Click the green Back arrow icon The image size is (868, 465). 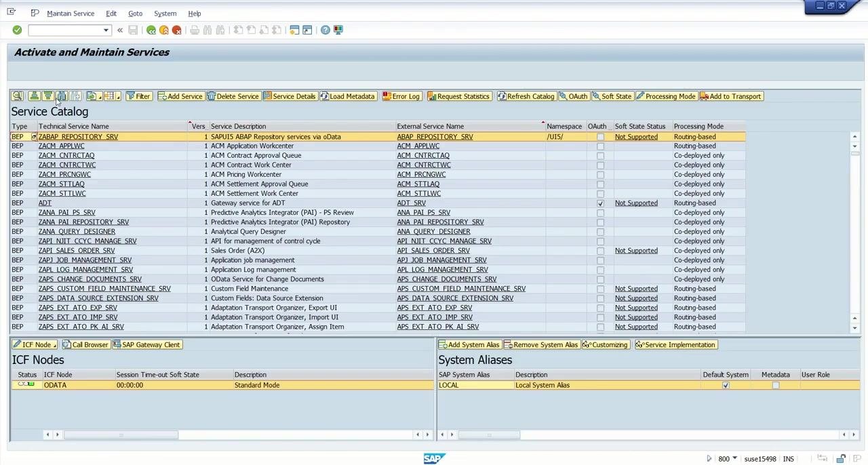[x=151, y=30]
